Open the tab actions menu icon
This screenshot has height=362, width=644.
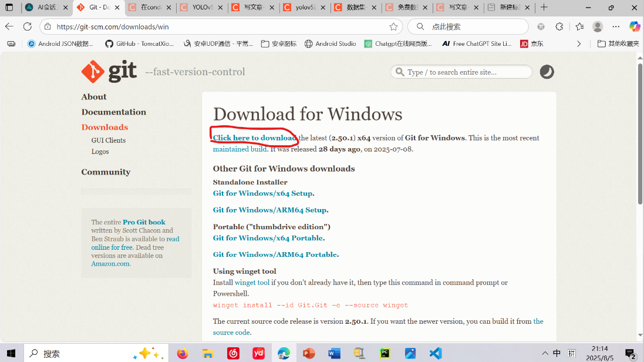pyautogui.click(x=9, y=8)
